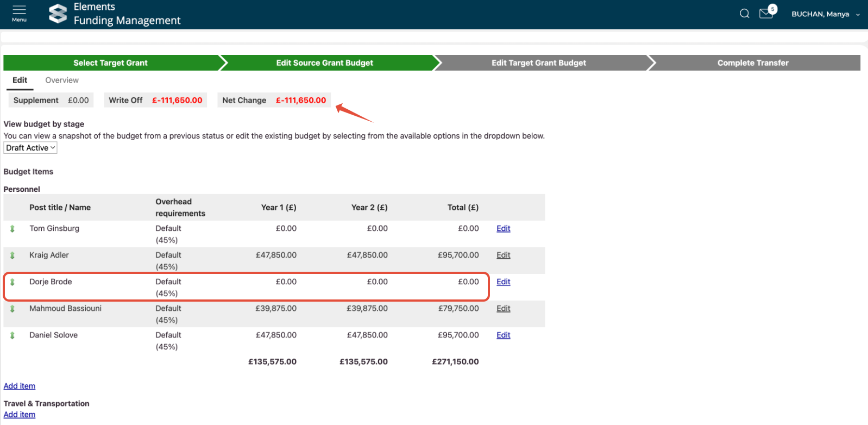Click reorder arrow icon for Daniel Solove

tap(12, 335)
